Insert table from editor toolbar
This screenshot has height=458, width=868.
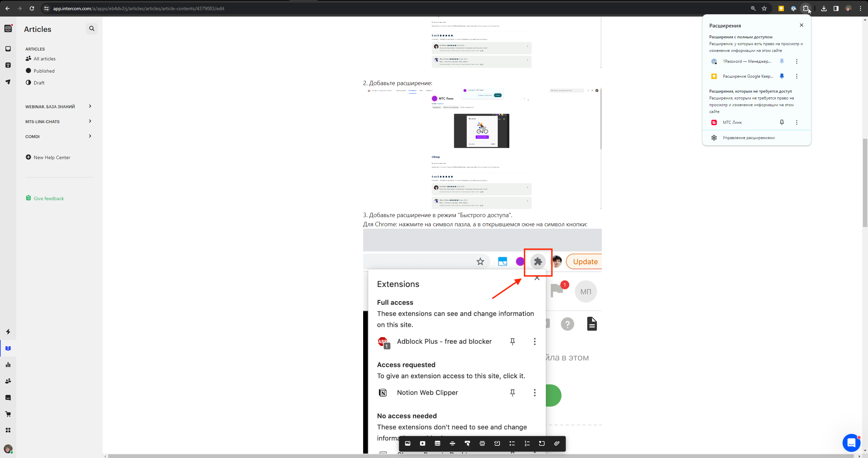pyautogui.click(x=437, y=443)
